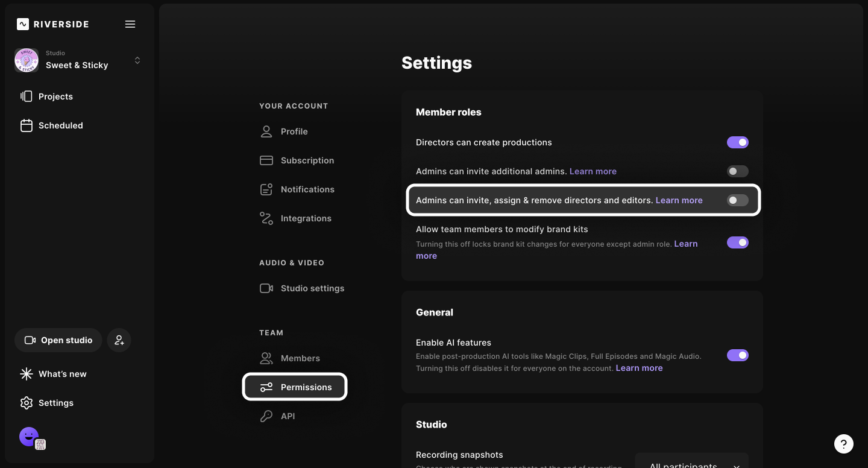Turn off Enable AI features switch
The height and width of the screenshot is (468, 868).
[737, 355]
